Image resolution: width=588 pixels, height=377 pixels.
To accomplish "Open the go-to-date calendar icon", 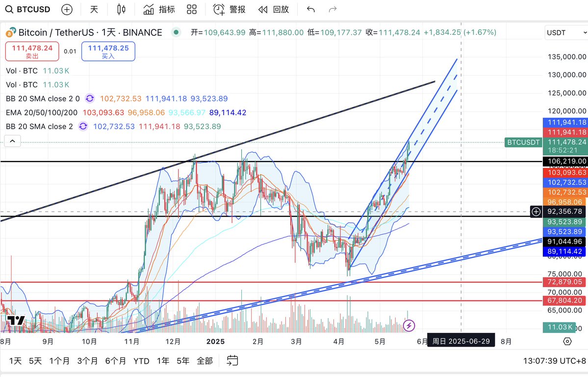I will (232, 360).
